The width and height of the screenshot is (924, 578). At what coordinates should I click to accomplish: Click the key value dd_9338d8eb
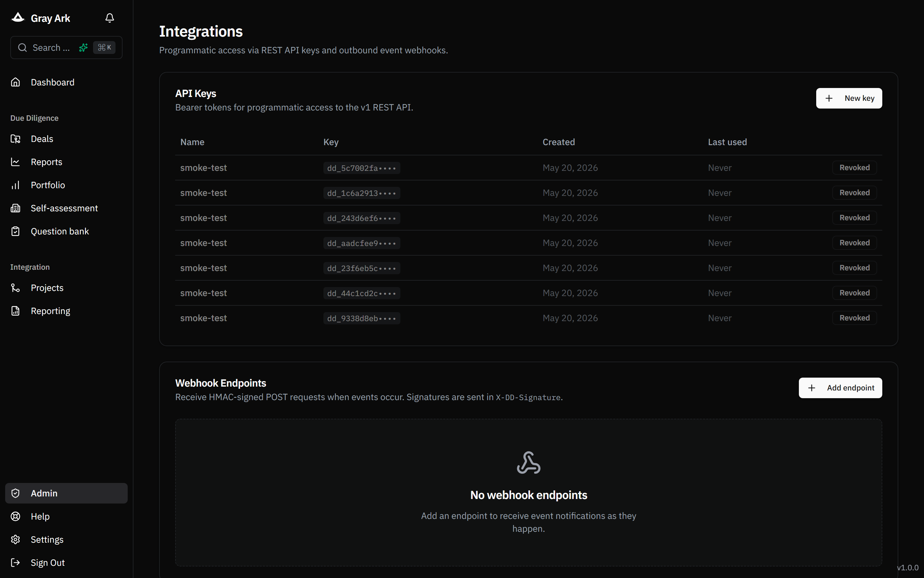[362, 318]
